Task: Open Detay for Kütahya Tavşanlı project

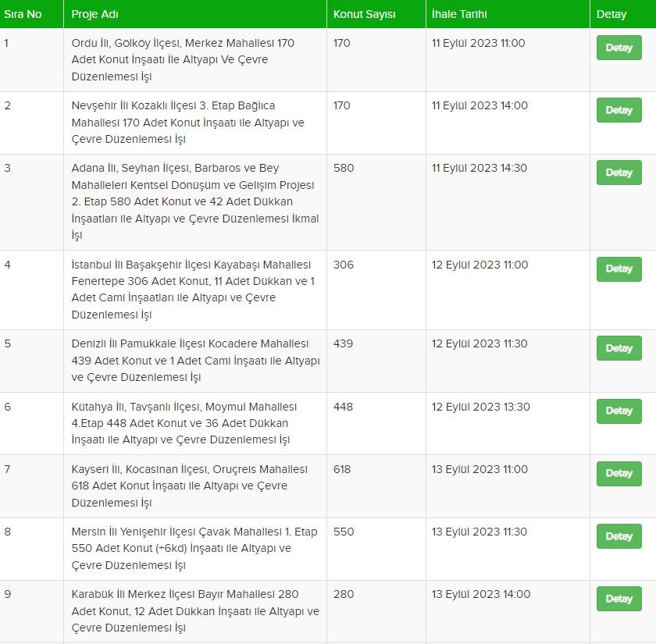Action: click(x=619, y=411)
